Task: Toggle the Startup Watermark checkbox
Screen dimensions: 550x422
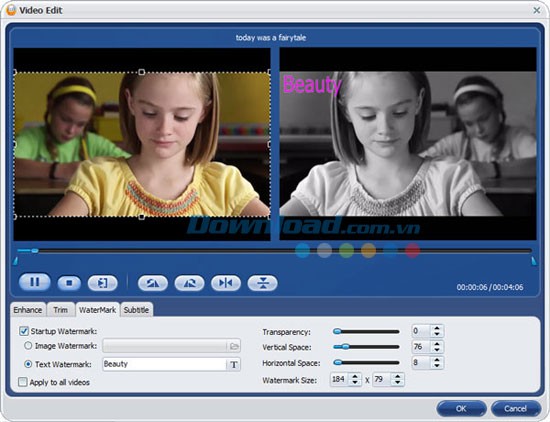Action: [24, 331]
